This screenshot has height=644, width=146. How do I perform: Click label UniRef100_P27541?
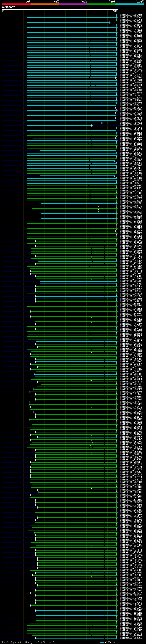tap(131, 603)
